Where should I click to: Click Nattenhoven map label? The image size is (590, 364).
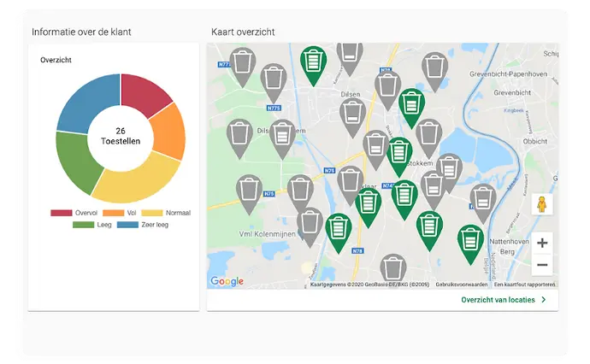pos(509,242)
